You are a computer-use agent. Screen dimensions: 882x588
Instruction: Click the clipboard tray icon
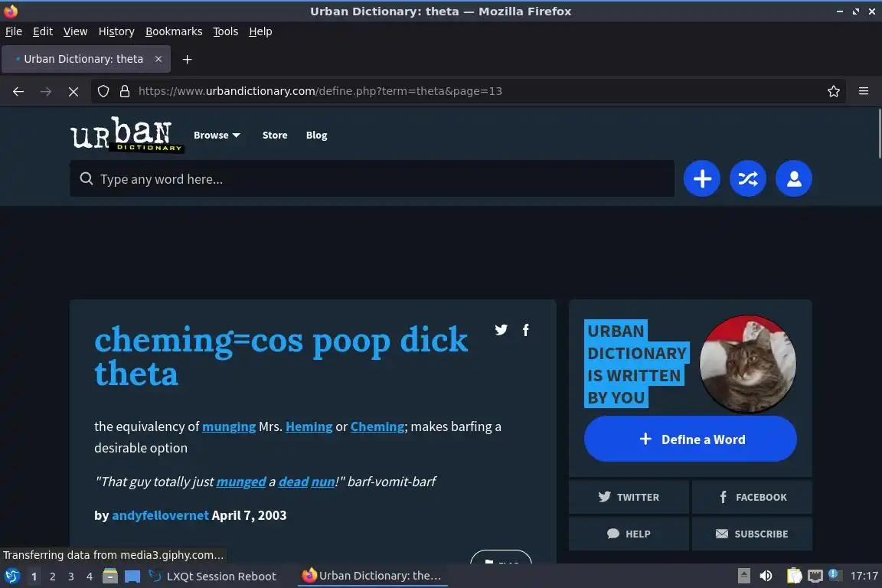tap(794, 577)
